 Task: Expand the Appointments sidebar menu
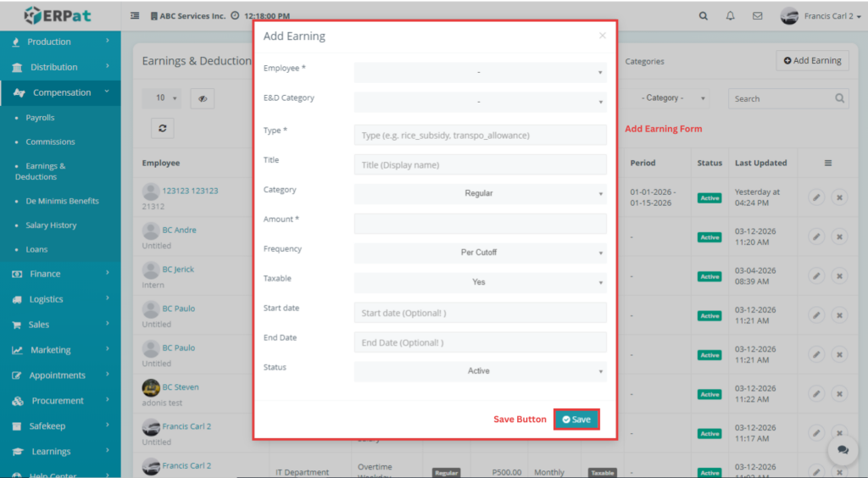pos(60,375)
